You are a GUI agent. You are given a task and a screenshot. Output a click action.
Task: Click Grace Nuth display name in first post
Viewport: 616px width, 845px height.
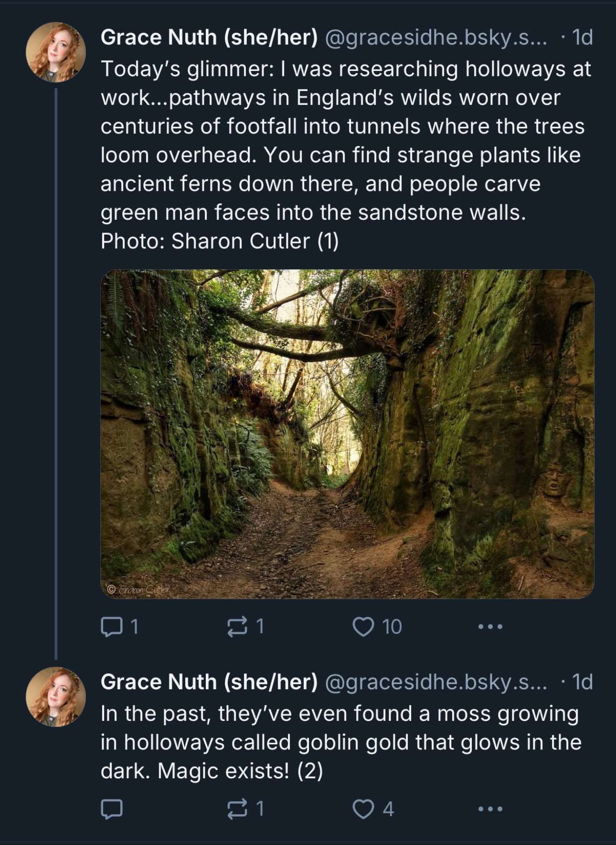pos(209,37)
